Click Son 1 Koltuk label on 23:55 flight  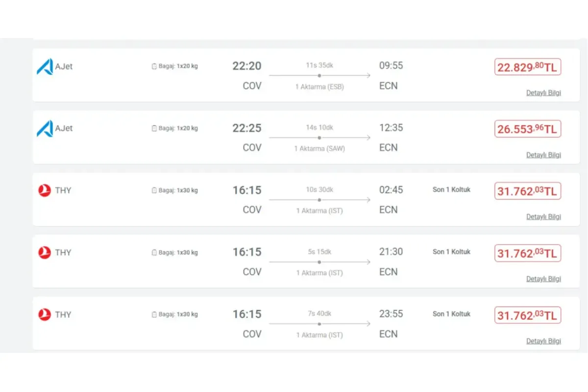coord(451,314)
